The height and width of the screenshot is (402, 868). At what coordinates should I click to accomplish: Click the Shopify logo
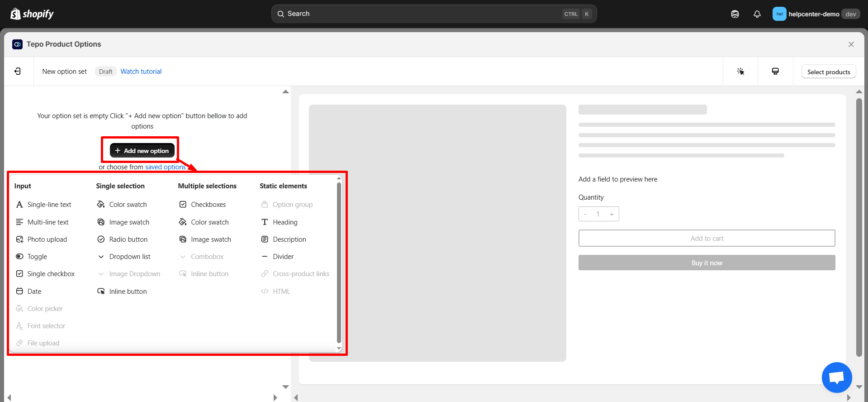[32, 14]
